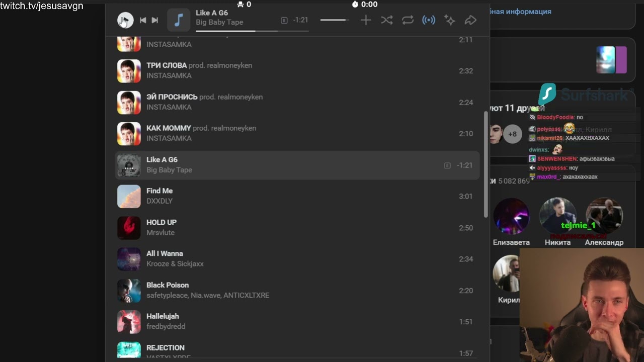644x362 pixels.
Task: Open friend Никита's avatar on the VK page
Action: pyautogui.click(x=557, y=216)
